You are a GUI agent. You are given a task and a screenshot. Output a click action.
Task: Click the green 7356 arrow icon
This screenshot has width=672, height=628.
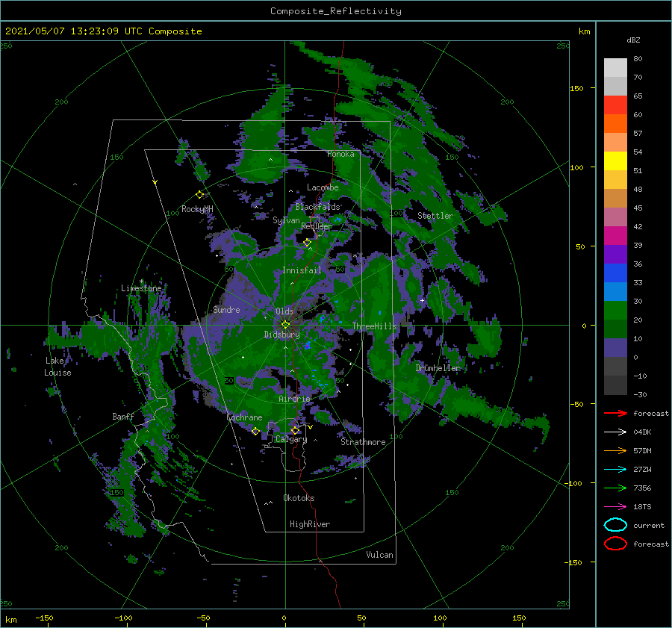tap(615, 488)
